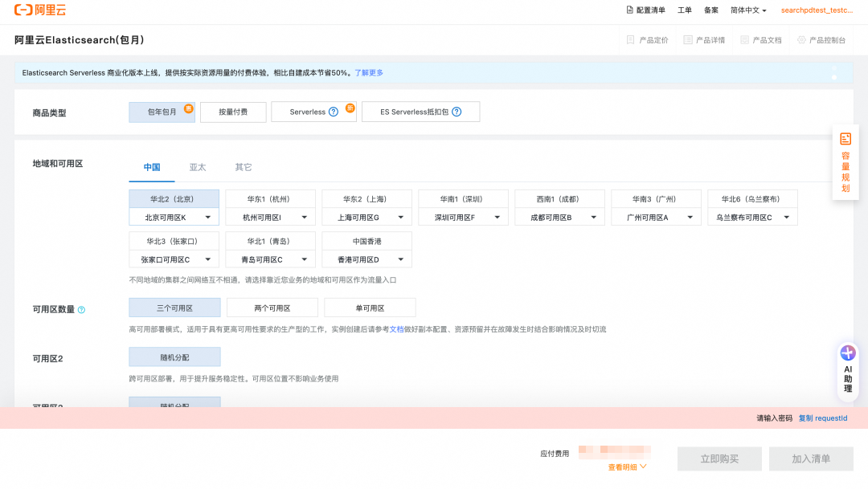Select region 华北1（青岛）

tap(270, 241)
